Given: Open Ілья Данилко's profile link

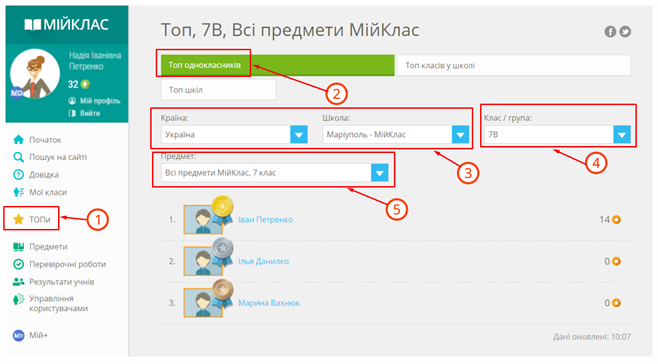Looking at the screenshot, I should (x=264, y=261).
